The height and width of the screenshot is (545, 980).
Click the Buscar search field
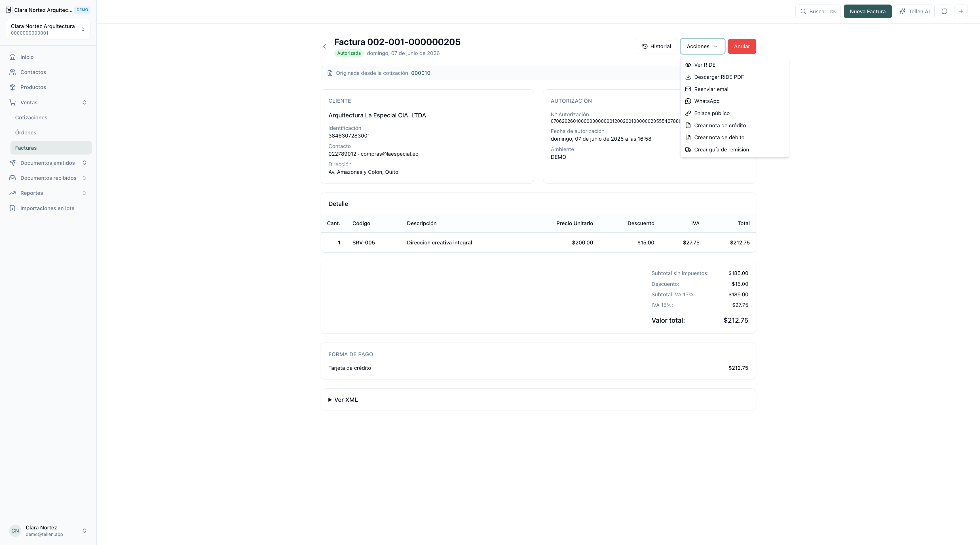click(x=818, y=11)
